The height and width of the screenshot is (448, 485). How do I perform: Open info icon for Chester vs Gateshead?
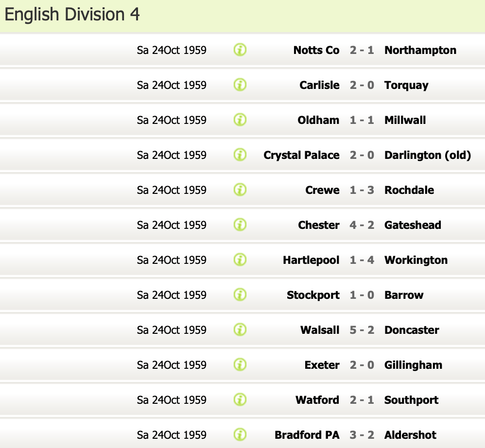point(240,225)
